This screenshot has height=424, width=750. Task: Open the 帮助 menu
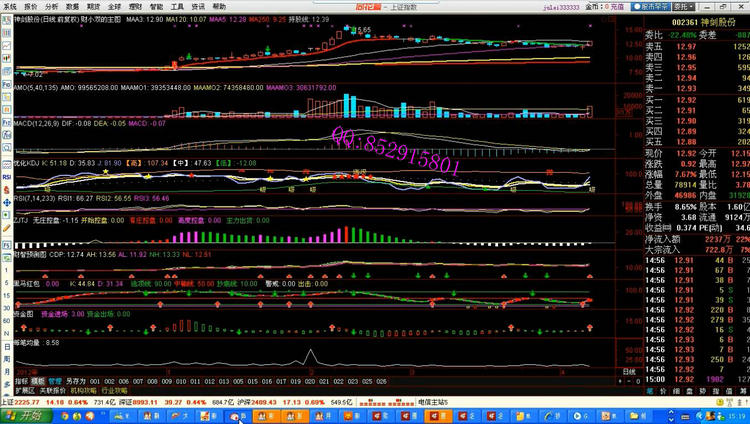coord(218,6)
